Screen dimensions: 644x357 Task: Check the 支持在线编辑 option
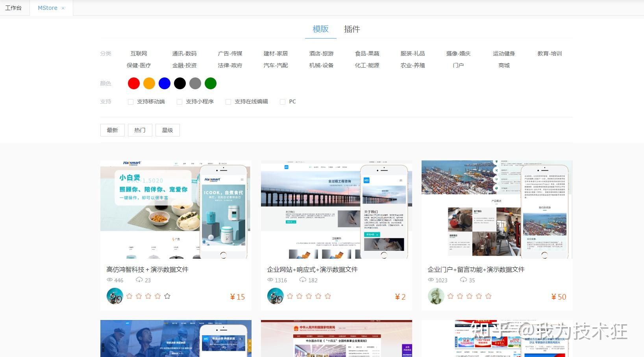(228, 101)
